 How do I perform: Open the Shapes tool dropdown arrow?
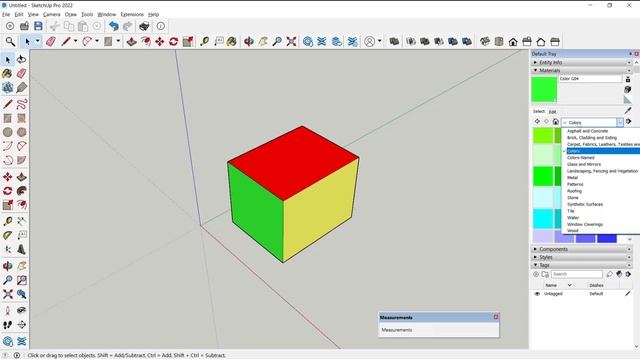(x=118, y=41)
